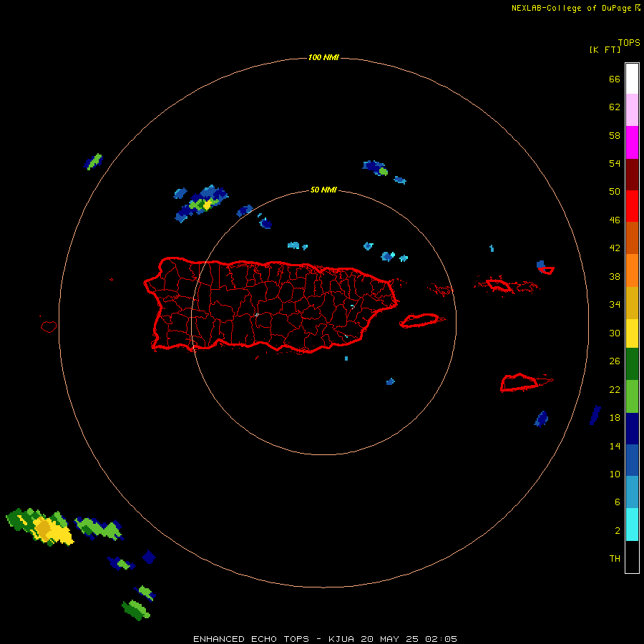This screenshot has width=644, height=644.
Task: Click the '[K FT]' units label
Action: coord(605,49)
